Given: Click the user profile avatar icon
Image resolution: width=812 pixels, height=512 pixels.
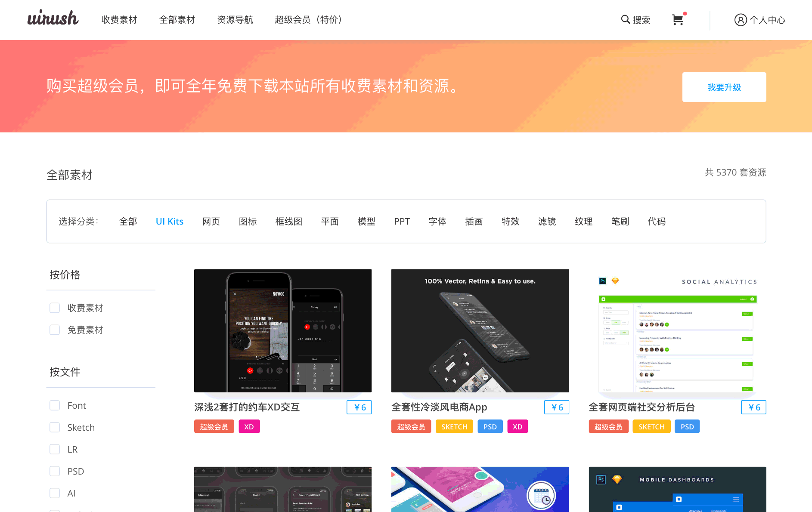Looking at the screenshot, I should 741,20.
